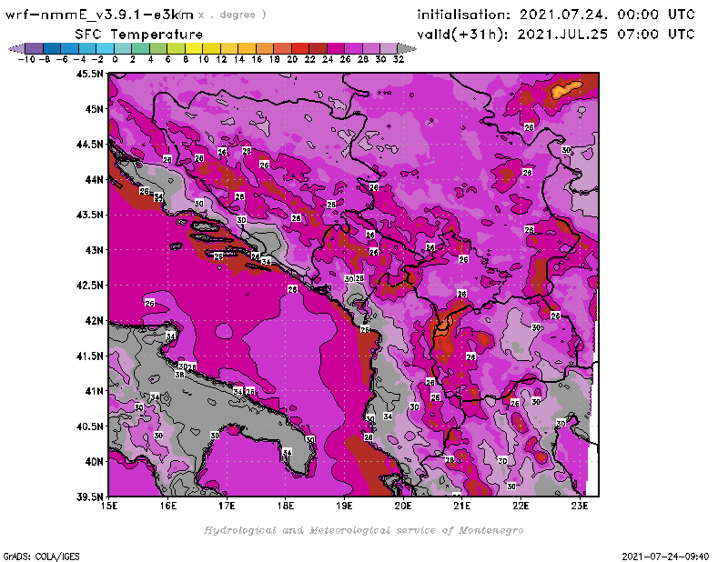
Task: Click the '43N' latitude axis label
Action: tap(94, 250)
